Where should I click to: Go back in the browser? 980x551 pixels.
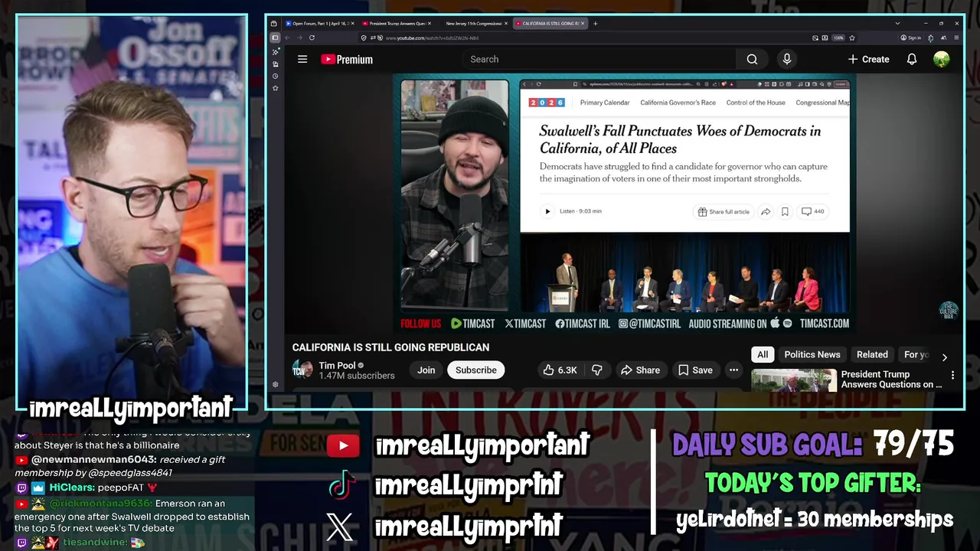[x=288, y=37]
